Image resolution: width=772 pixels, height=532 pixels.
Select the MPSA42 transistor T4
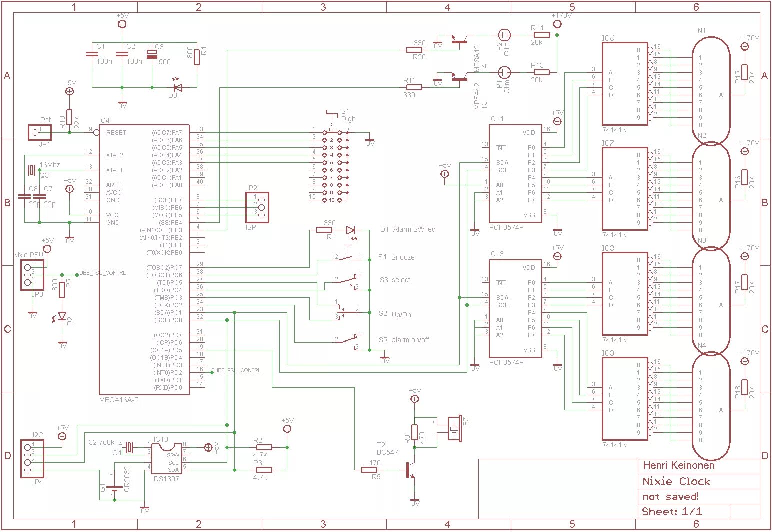(x=460, y=39)
